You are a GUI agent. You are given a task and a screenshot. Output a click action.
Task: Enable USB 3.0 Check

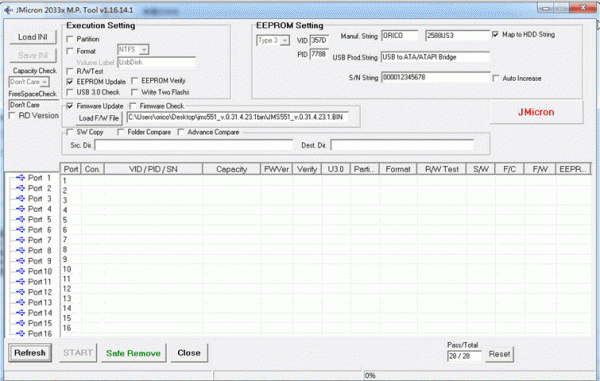(70, 92)
